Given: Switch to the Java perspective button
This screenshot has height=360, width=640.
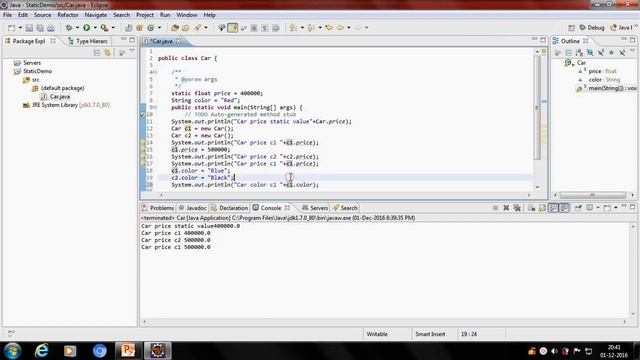Looking at the screenshot, I should [621, 28].
